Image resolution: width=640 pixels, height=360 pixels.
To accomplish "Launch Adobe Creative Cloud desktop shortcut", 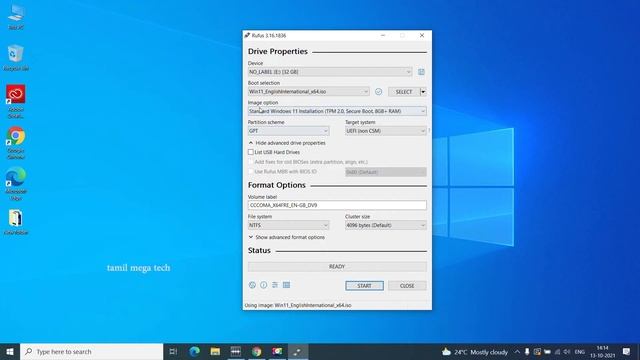I will click(16, 101).
